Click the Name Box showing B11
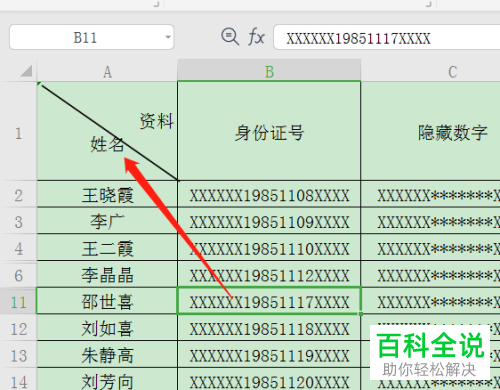The width and height of the screenshot is (500, 390). click(92, 37)
